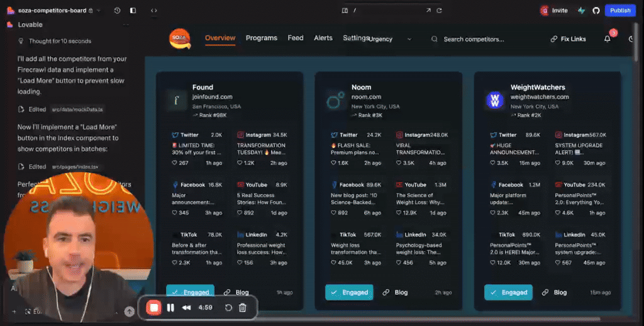Open the Feed tab
The height and width of the screenshot is (326, 644).
pos(296,38)
